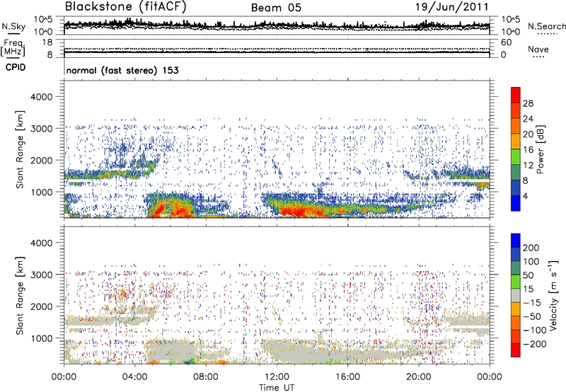The width and height of the screenshot is (566, 392).
Task: Click the "20" label on the power scale
Action: 528,134
